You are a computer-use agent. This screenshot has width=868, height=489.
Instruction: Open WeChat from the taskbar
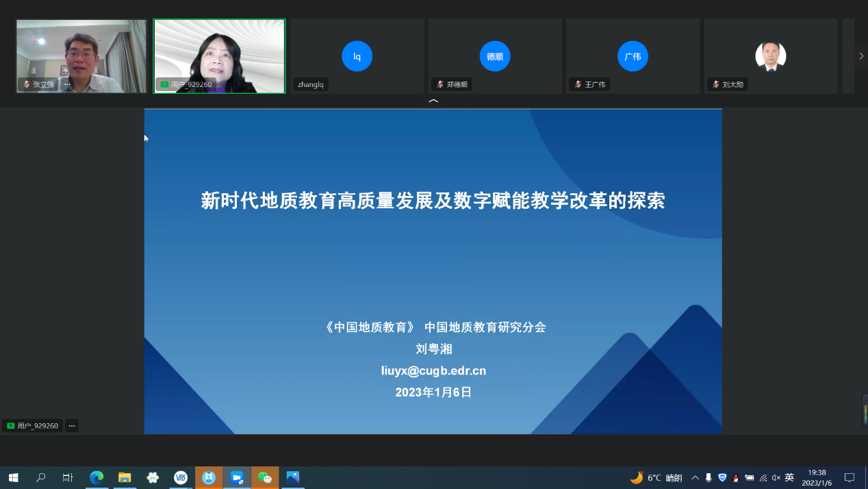(x=265, y=477)
